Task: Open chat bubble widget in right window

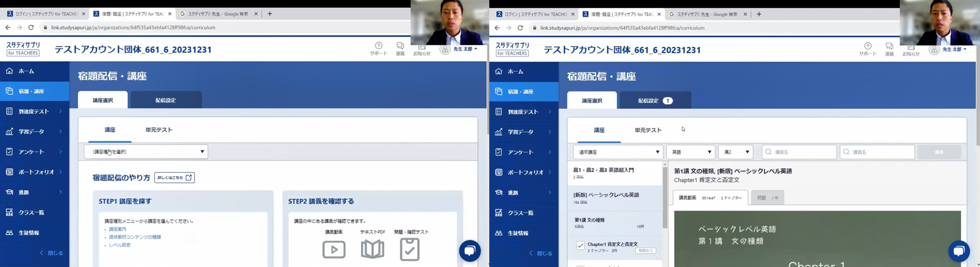Action: pos(959,251)
